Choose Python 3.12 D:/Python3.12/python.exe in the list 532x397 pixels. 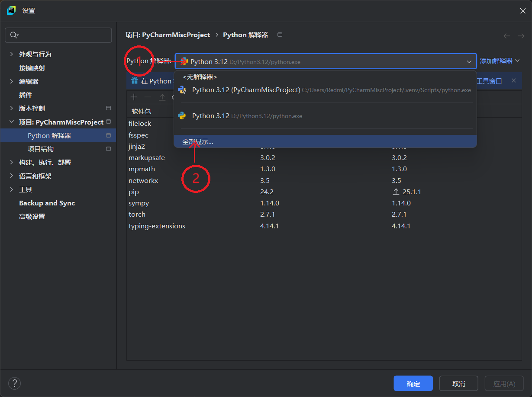click(325, 116)
